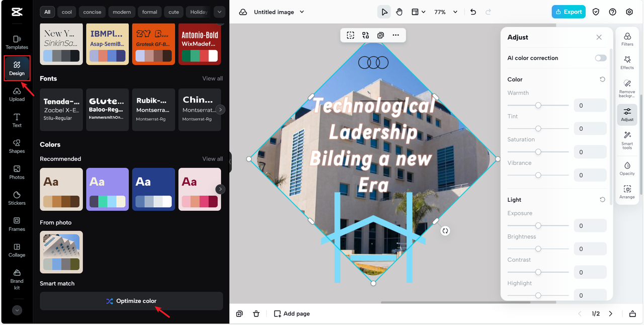Select Remove background tool
This screenshot has width=644, height=325.
(627, 89)
